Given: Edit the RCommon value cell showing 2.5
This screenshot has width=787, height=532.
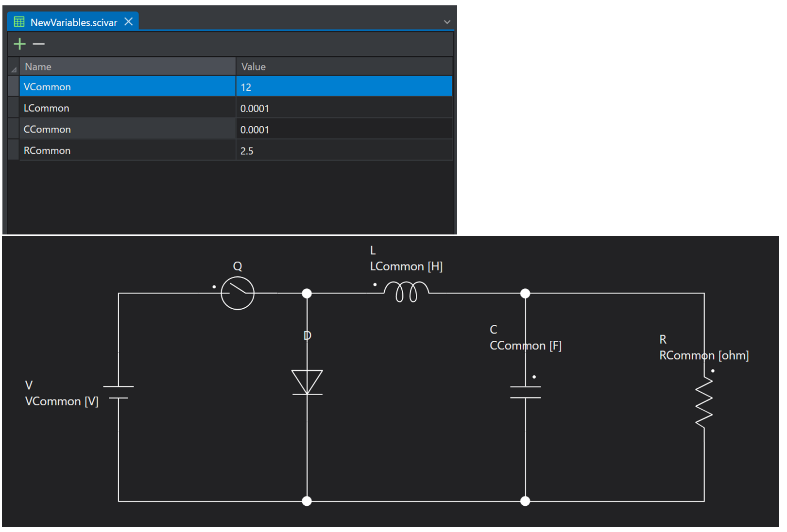Looking at the screenshot, I should [x=344, y=151].
